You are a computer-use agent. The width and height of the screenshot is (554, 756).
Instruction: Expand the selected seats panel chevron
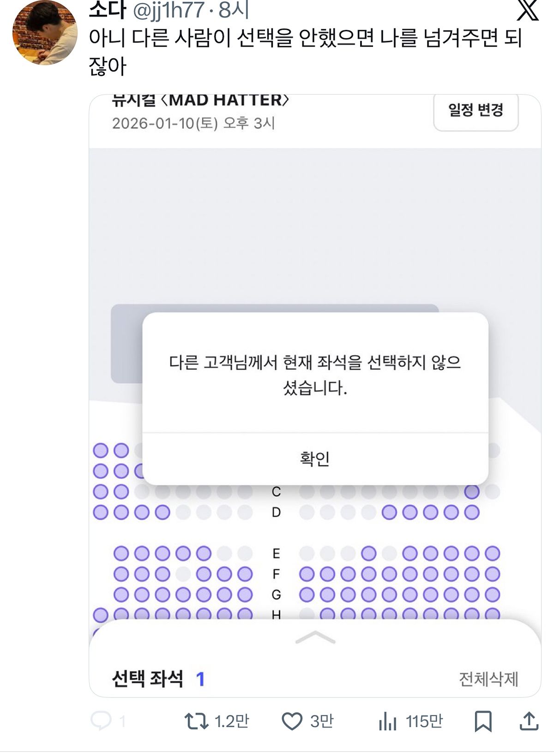click(315, 637)
